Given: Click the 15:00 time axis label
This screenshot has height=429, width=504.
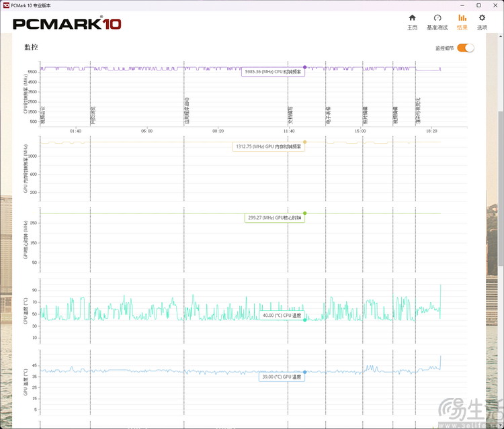Looking at the screenshot, I should click(x=360, y=131).
